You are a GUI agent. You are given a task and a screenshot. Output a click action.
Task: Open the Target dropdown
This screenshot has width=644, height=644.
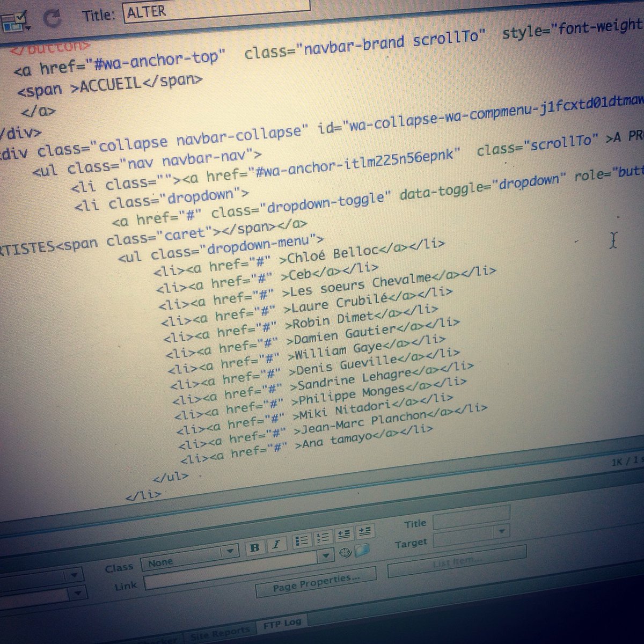501,531
